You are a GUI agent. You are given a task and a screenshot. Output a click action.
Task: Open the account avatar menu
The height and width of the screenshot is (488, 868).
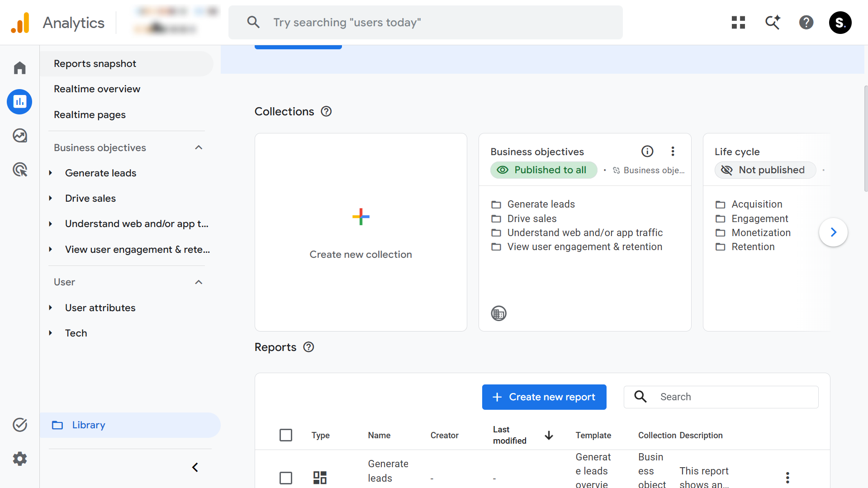pos(840,23)
